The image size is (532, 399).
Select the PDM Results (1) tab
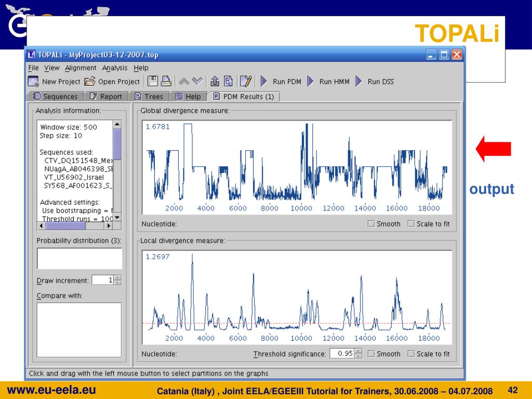[244, 97]
